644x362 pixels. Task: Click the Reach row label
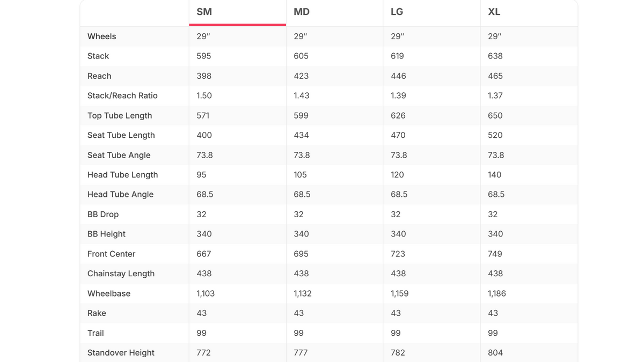pos(99,76)
